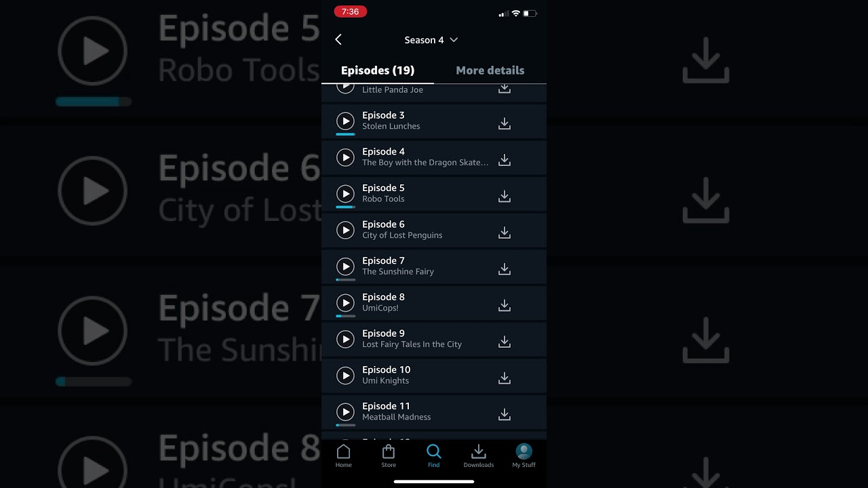The image size is (868, 488).
Task: Play Episode 5 Robo Tools
Action: coord(345,194)
